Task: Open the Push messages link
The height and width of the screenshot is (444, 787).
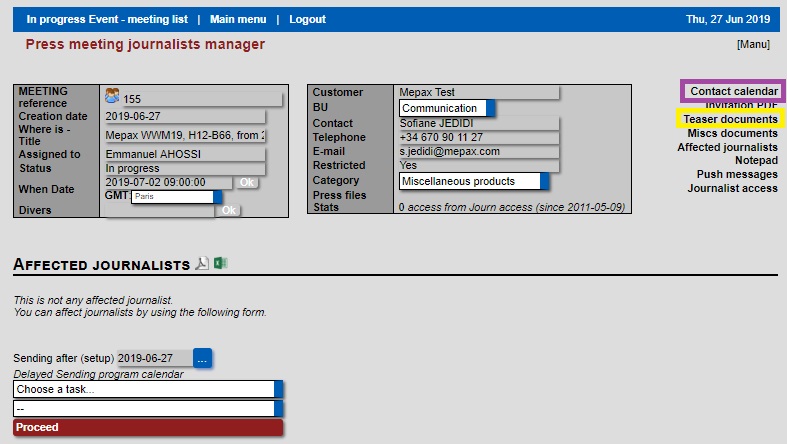Action: (737, 174)
